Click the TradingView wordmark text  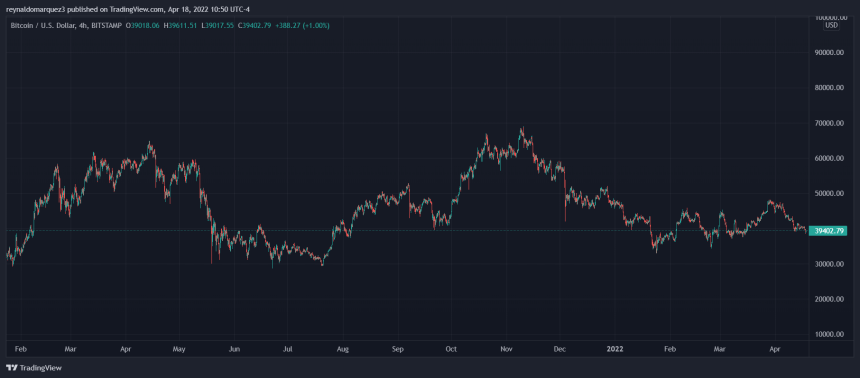pyautogui.click(x=41, y=368)
